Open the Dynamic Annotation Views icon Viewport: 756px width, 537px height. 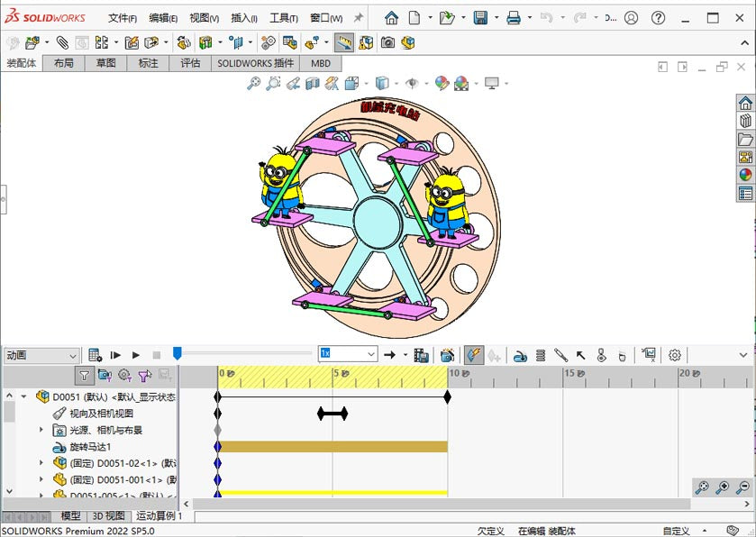(x=332, y=84)
